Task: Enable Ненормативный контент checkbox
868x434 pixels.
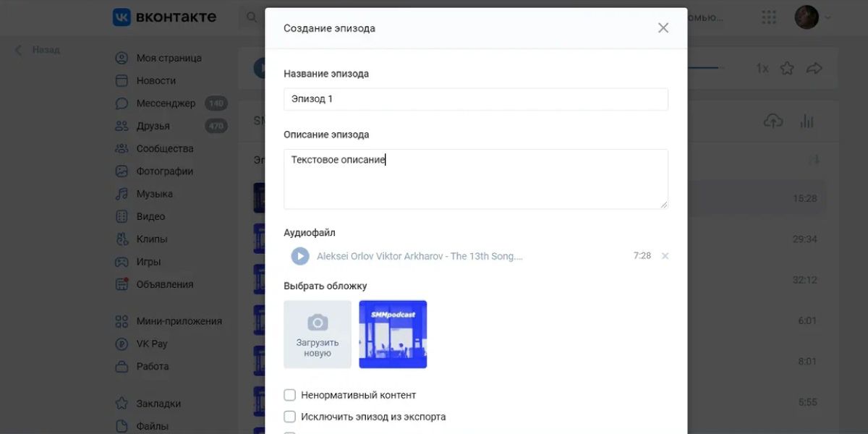Action: point(289,395)
